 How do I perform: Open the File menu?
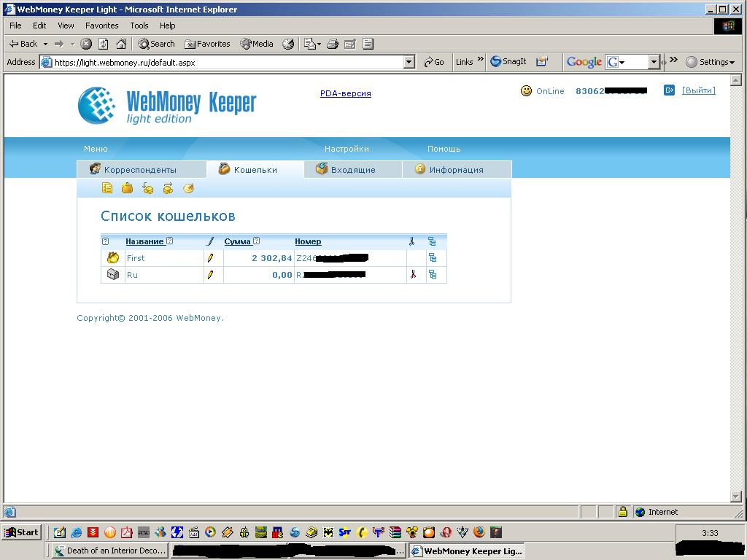15,26
